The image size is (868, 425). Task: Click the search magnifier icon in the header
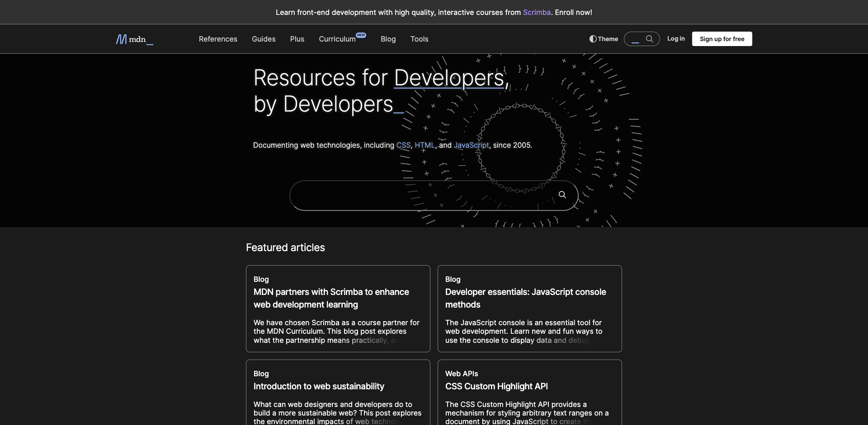pyautogui.click(x=650, y=39)
